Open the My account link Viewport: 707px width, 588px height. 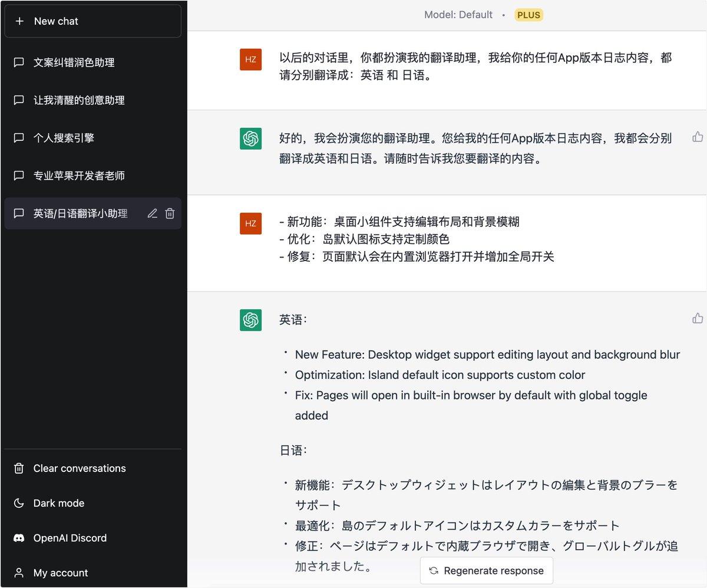(60, 573)
